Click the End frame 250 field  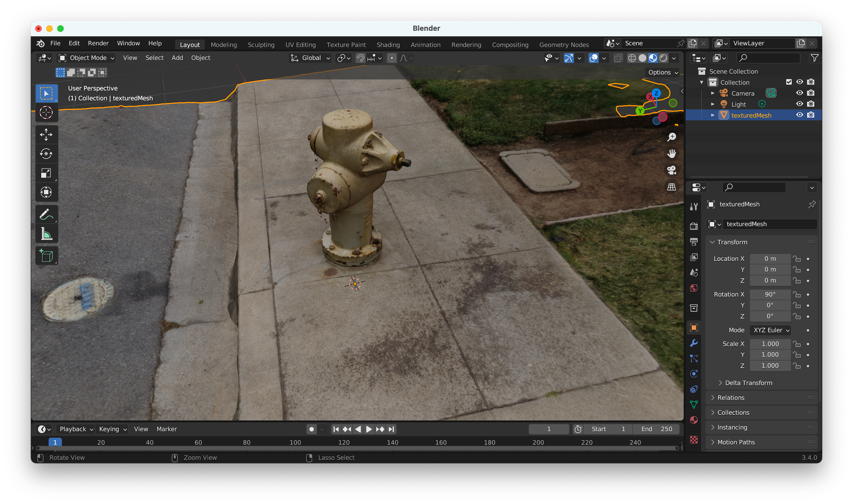pos(656,429)
